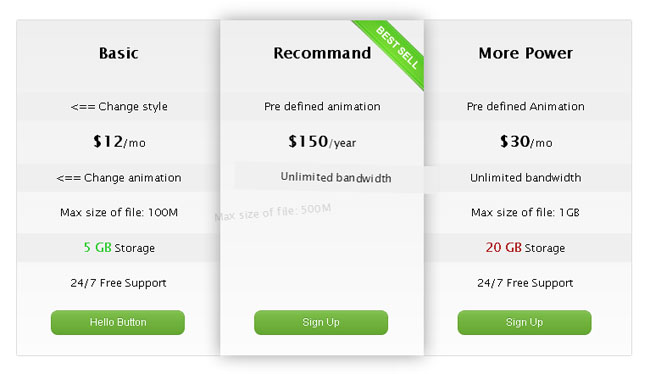Click the $12/mo price

119,142
